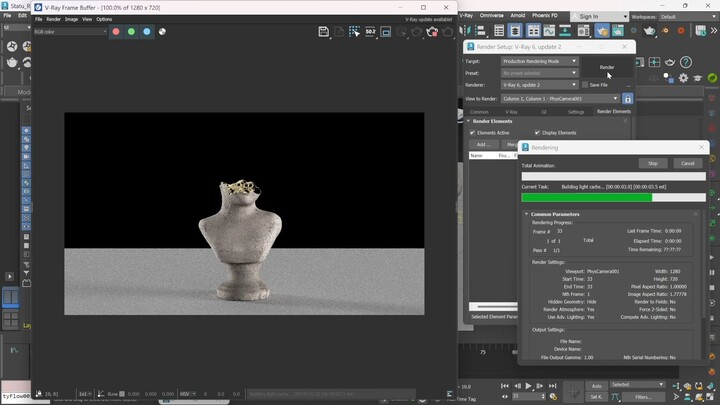Open the View to Render dropdown
720x405 pixels.
pyautogui.click(x=560, y=98)
